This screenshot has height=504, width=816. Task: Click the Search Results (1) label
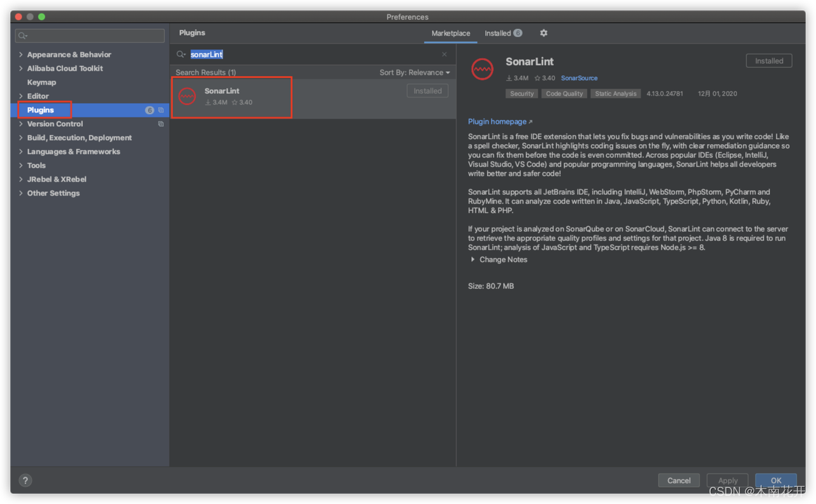tap(206, 73)
